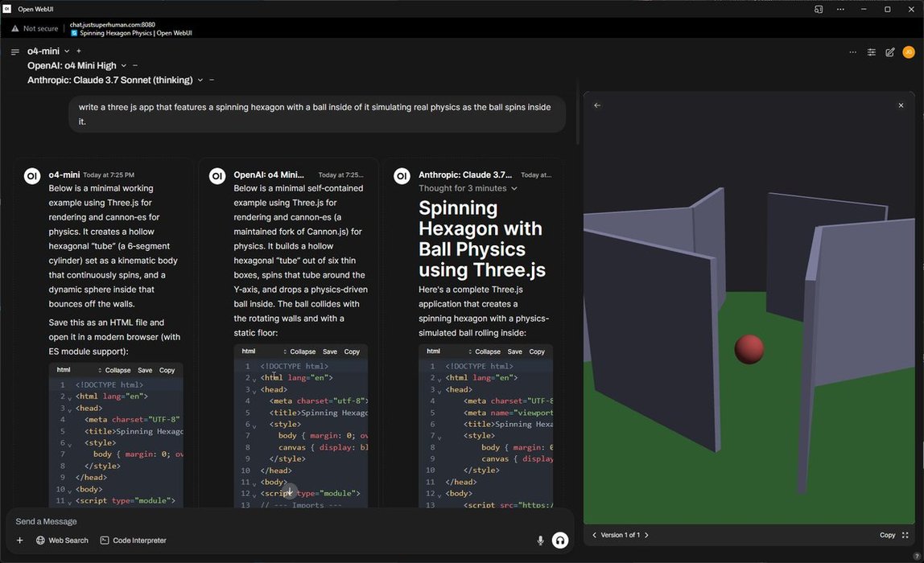Click the Version 1 of 1 label
The width and height of the screenshot is (924, 563).
click(620, 536)
